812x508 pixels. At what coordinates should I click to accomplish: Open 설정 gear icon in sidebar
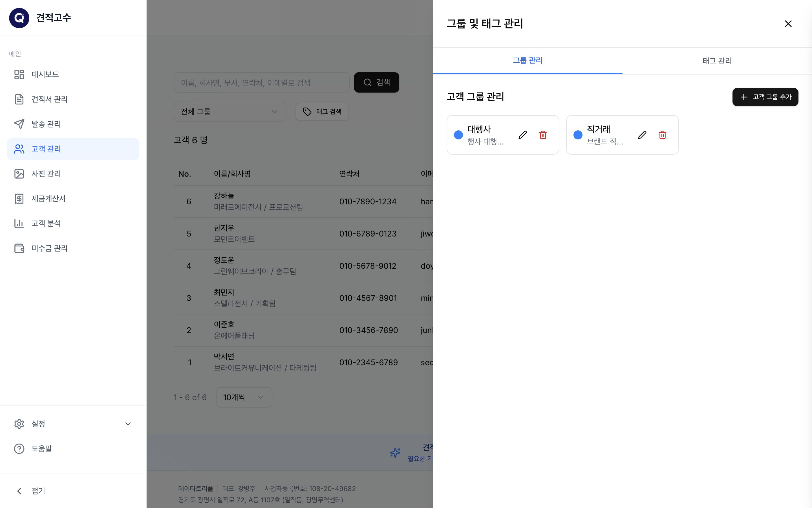(19, 424)
